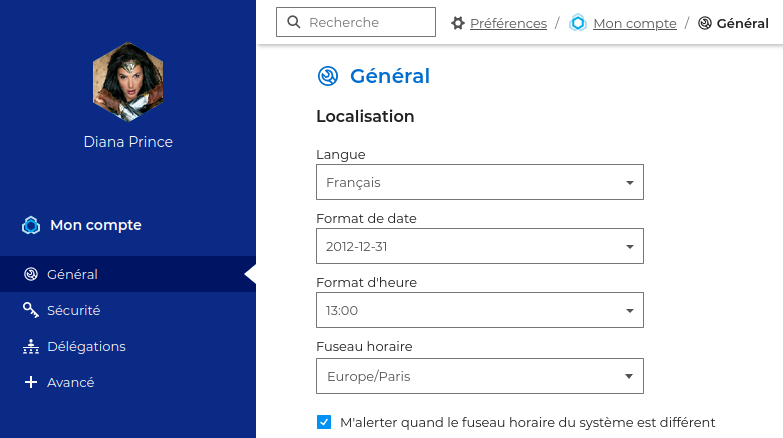Click the Général heading icon
This screenshot has width=783, height=438.
pos(328,76)
